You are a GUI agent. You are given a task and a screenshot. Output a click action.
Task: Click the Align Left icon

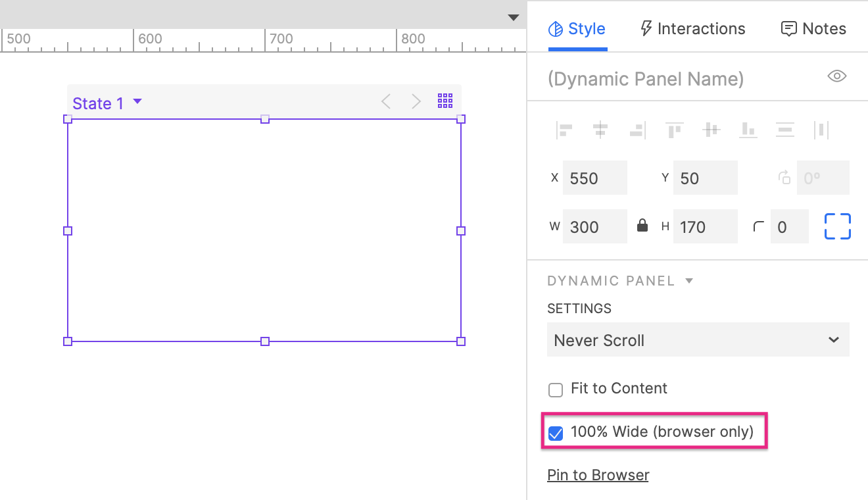564,130
